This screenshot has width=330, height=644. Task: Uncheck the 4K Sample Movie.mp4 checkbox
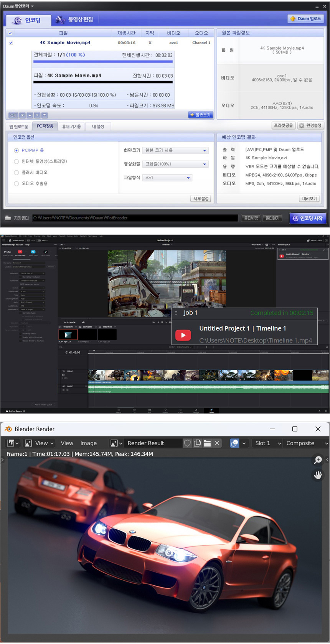click(11, 43)
